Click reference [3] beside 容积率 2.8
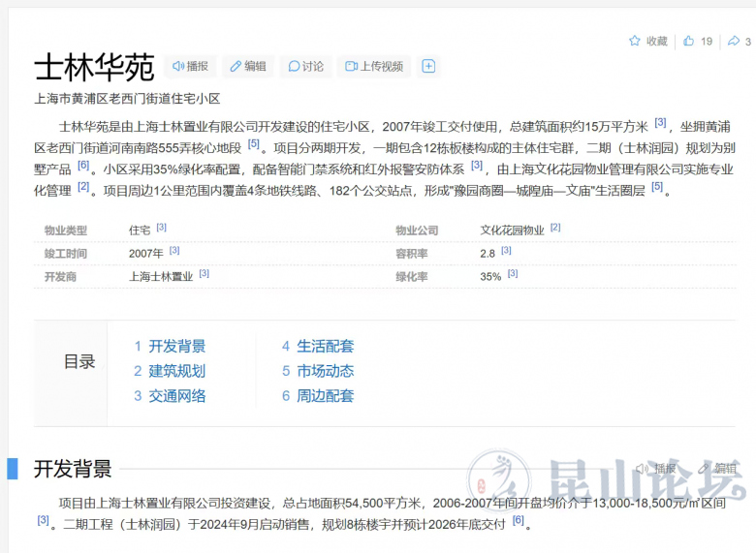This screenshot has height=553, width=756. click(507, 251)
